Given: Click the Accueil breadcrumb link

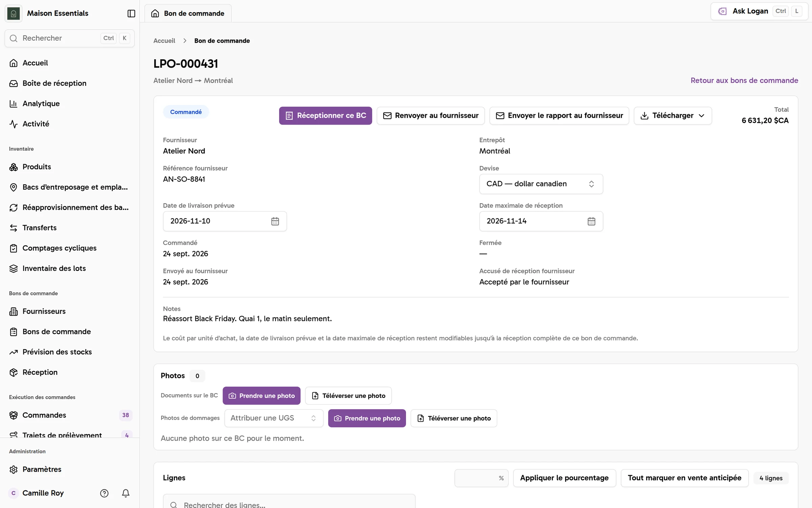Looking at the screenshot, I should pos(164,41).
